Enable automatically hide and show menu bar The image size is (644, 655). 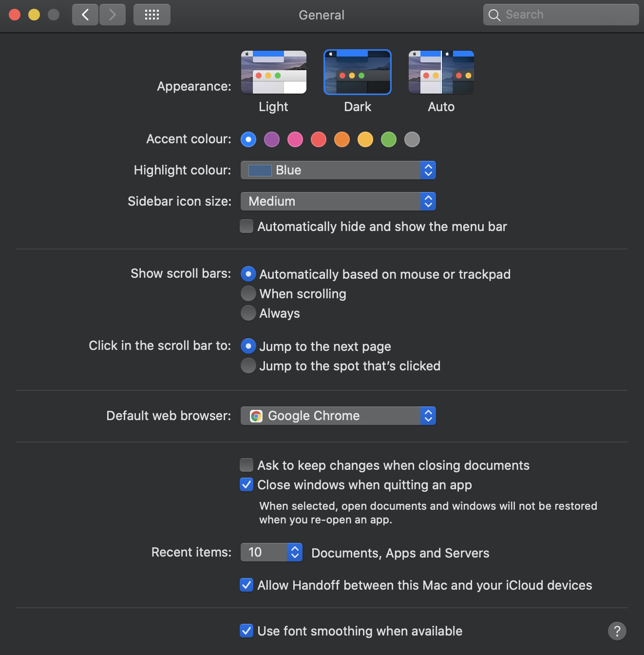[247, 227]
